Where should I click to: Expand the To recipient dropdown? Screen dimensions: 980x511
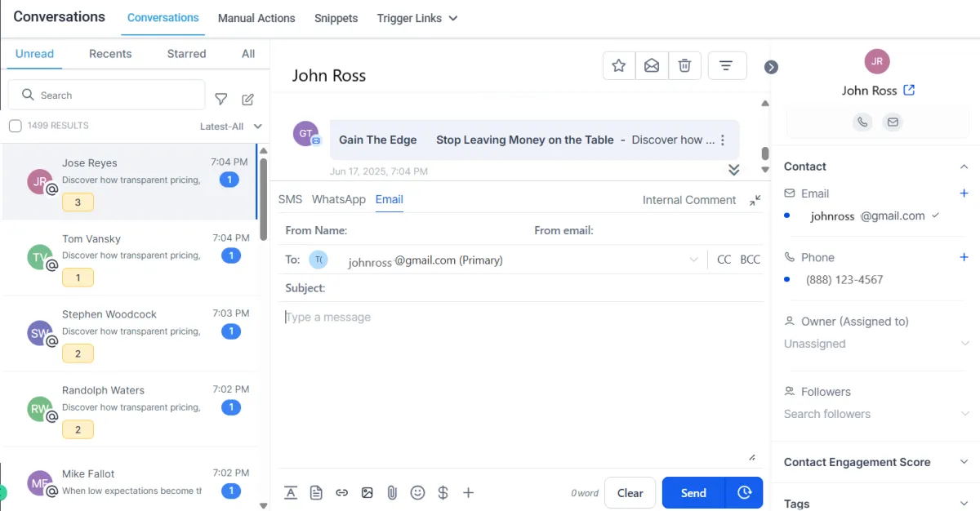[x=693, y=260]
